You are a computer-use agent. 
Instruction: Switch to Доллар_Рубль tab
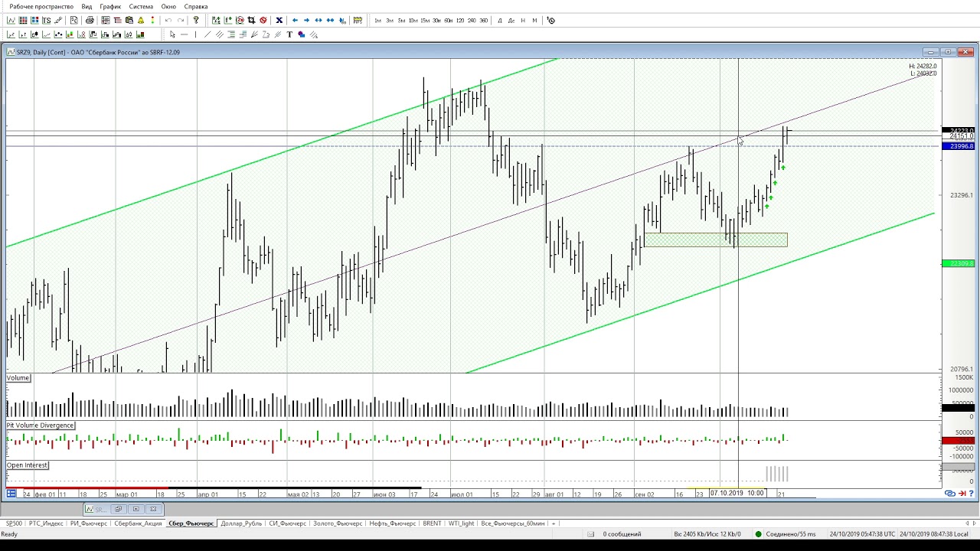coord(241,523)
